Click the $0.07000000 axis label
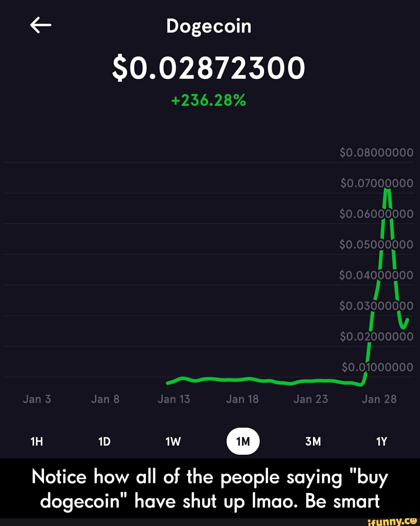This screenshot has width=420, height=526. click(376, 183)
